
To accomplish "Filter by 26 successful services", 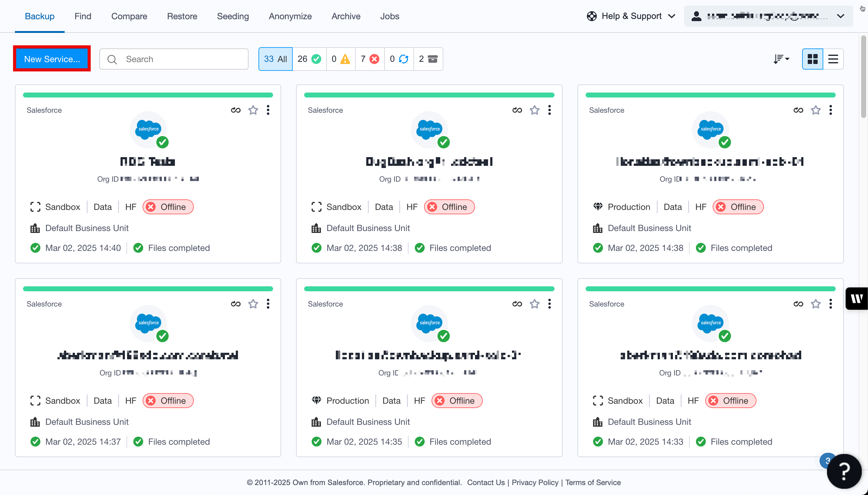I will pyautogui.click(x=309, y=59).
